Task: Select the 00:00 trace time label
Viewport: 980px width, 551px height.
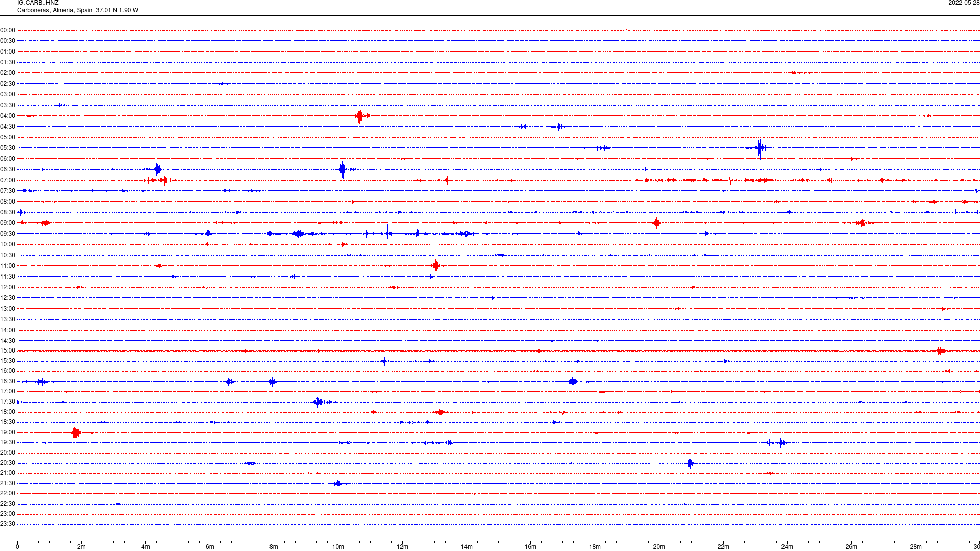Action: 8,30
